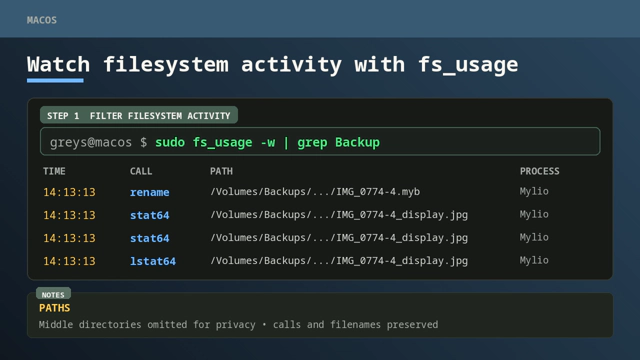Click the 14:13:13 time in the rename row

69,192
